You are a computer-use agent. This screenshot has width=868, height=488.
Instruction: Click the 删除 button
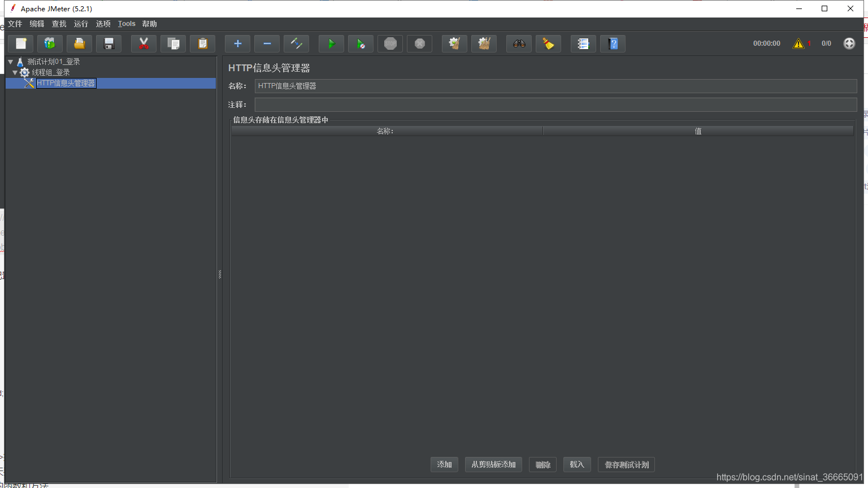(x=543, y=464)
